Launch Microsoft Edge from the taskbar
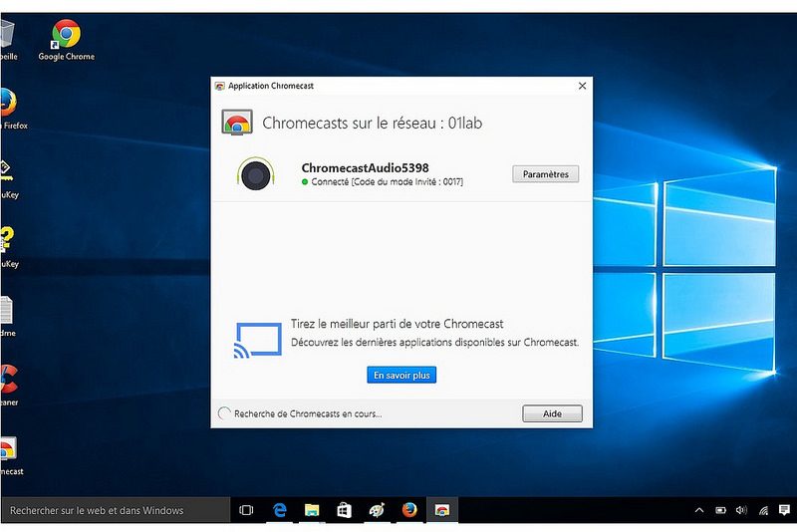797x532 pixels. 280,510
